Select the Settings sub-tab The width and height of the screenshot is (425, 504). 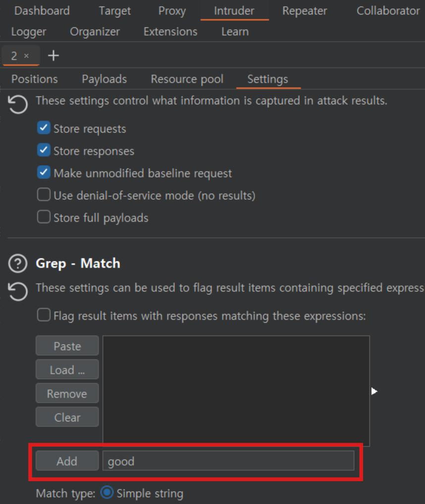(x=268, y=79)
